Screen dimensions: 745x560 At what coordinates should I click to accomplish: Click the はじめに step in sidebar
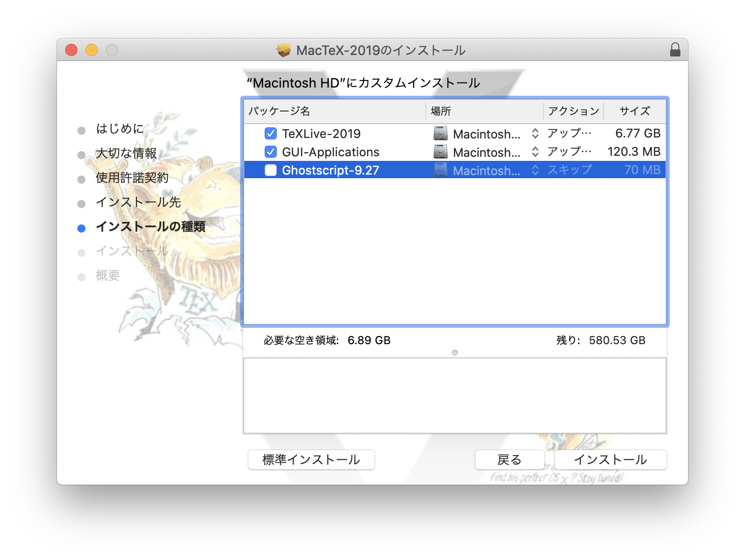(120, 129)
